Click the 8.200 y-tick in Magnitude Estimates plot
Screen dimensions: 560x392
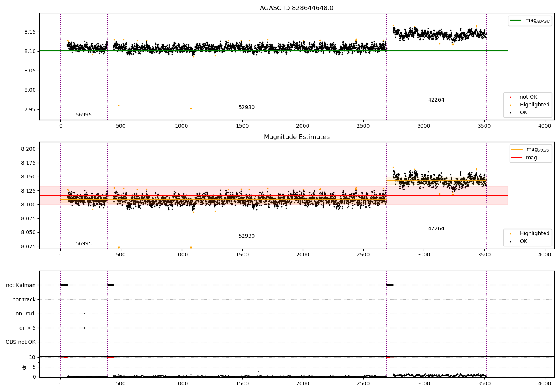[29, 149]
